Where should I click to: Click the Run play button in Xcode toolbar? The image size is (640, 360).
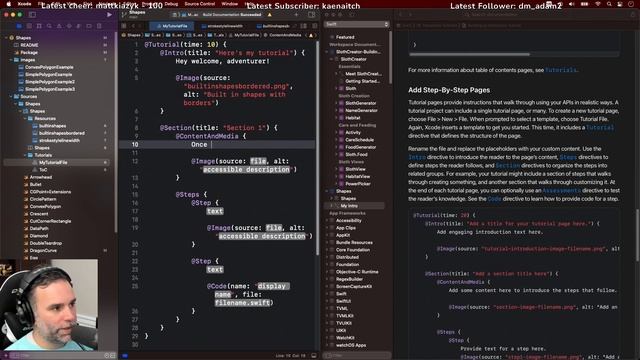(109, 15)
